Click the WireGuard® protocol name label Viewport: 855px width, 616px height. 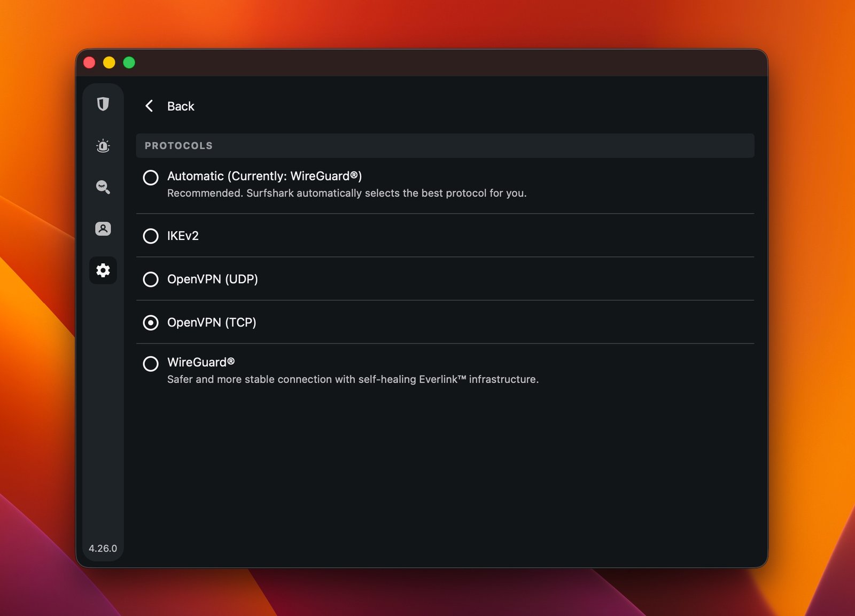pyautogui.click(x=201, y=362)
